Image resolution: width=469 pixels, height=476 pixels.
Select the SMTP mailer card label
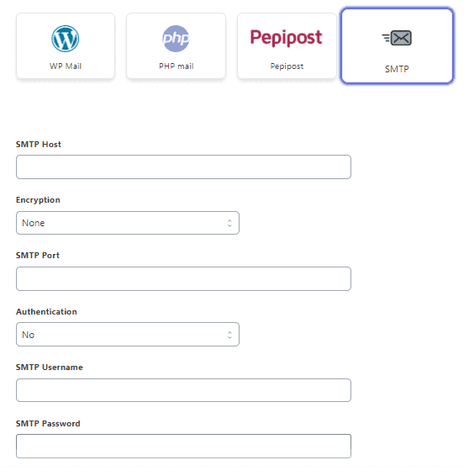[x=397, y=69]
